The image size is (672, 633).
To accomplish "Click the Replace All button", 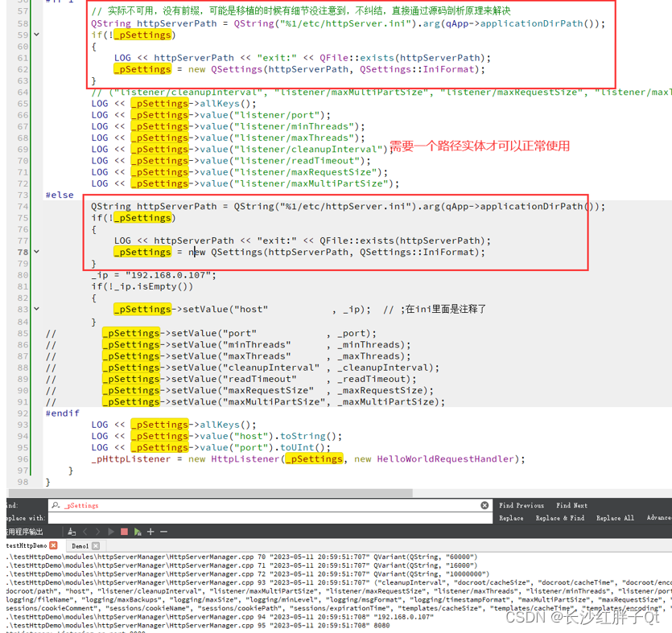I will [x=614, y=517].
